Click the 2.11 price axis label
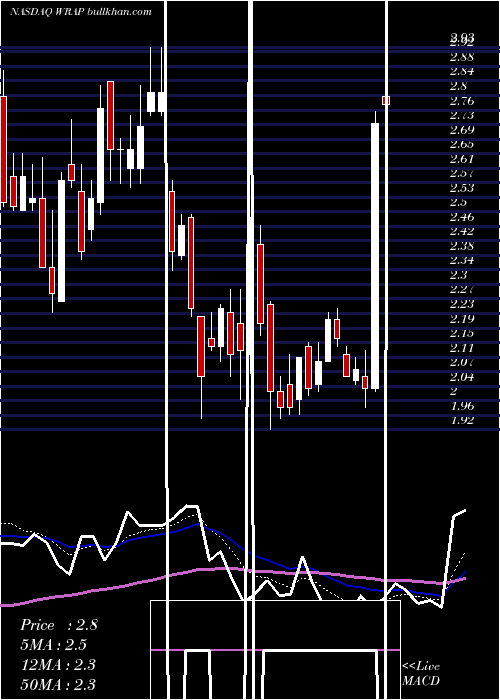This screenshot has width=500, height=700. 462,348
